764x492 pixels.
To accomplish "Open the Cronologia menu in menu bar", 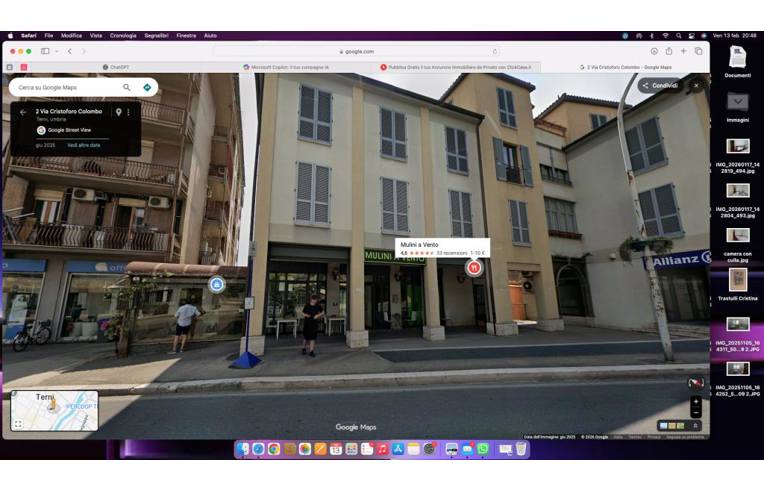I will (123, 35).
